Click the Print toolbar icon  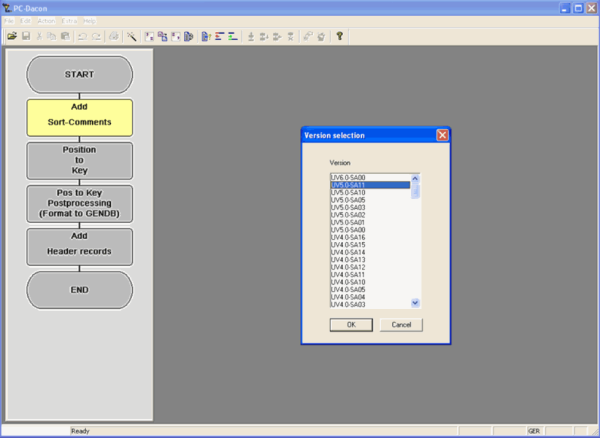coord(114,36)
